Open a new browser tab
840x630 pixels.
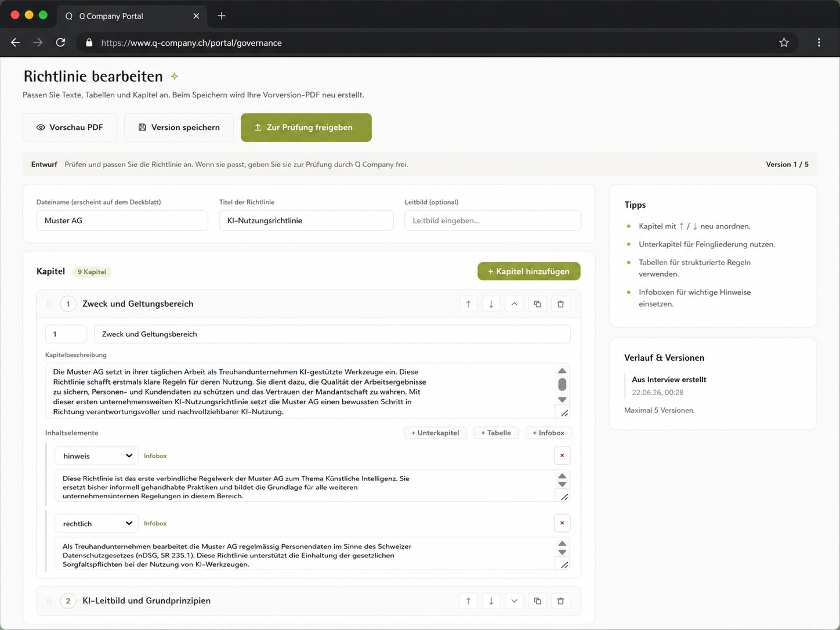point(221,16)
